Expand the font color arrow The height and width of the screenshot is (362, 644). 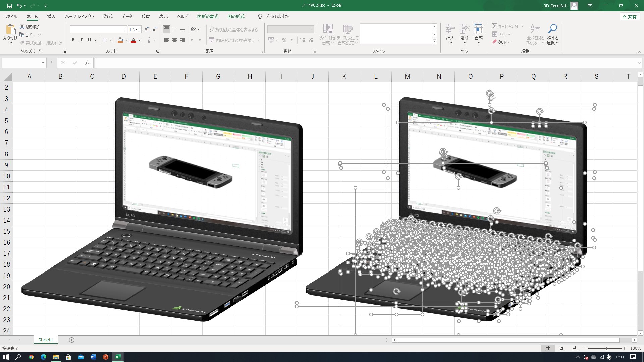pos(139,40)
